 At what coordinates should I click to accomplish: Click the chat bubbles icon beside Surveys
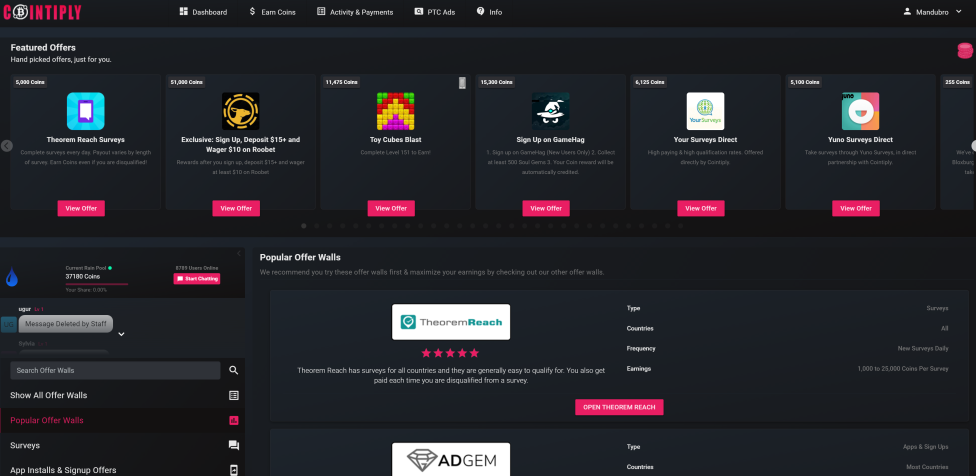233,446
